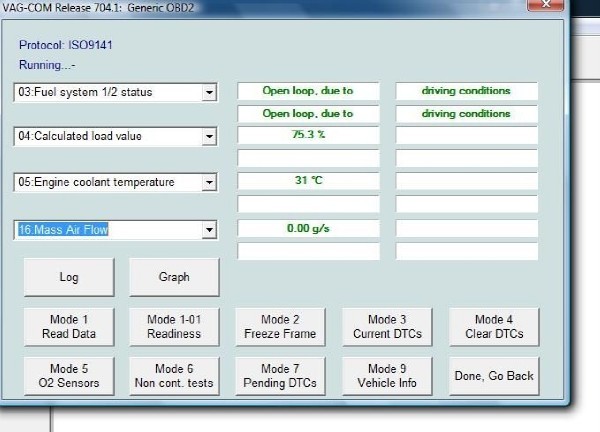Click the Protocol: ISO9141 label

pyautogui.click(x=66, y=45)
